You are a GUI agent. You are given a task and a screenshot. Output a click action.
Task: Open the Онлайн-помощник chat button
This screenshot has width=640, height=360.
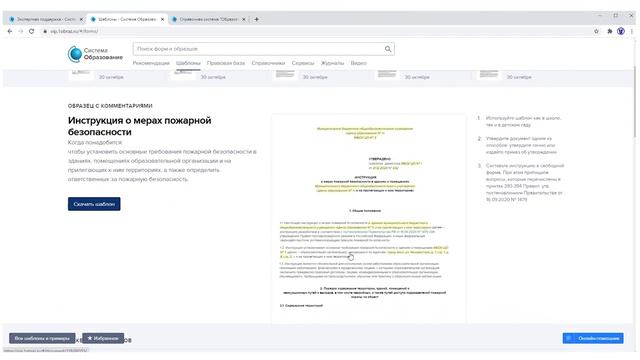(593, 338)
